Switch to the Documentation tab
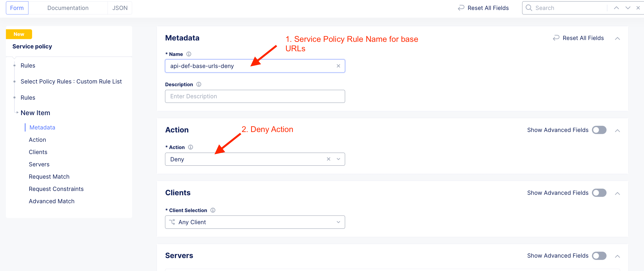The height and width of the screenshot is (271, 644). (x=68, y=8)
